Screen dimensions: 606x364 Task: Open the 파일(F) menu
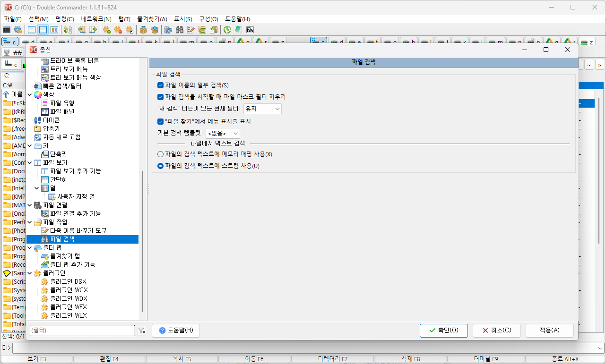(13, 19)
